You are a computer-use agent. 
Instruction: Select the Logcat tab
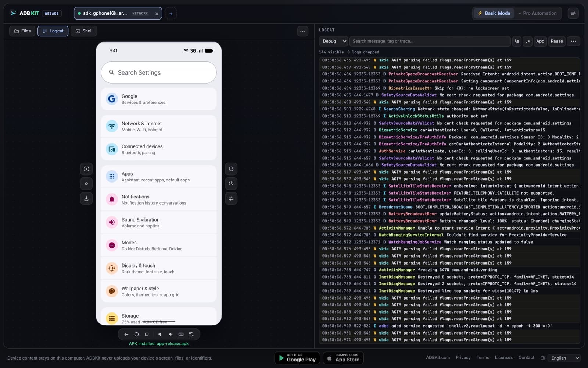click(53, 31)
